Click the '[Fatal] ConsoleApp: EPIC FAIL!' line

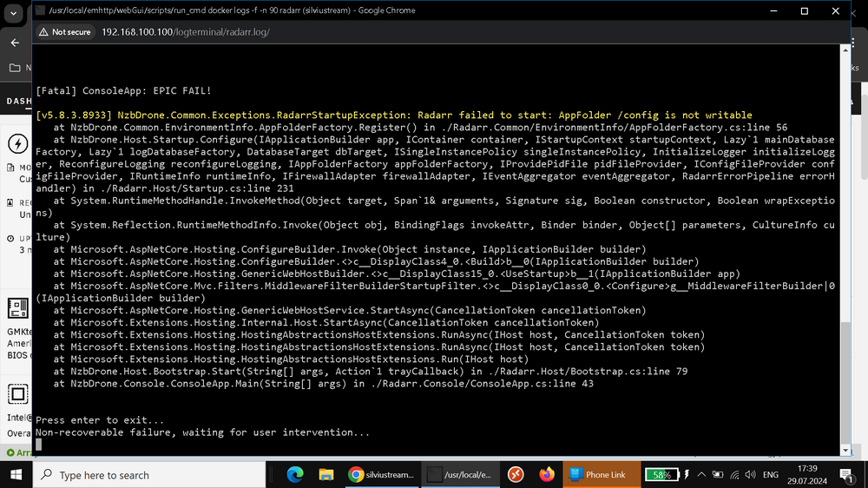[123, 90]
